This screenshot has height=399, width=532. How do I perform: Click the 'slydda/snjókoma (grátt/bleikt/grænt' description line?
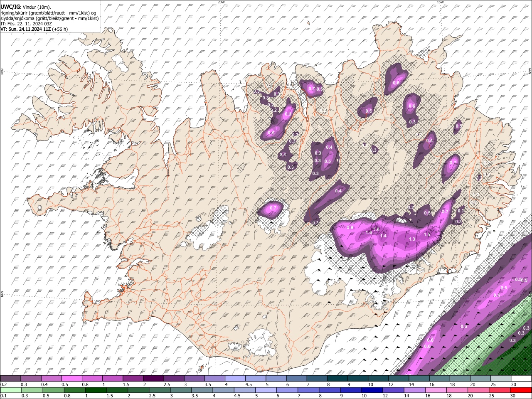[x=49, y=18]
